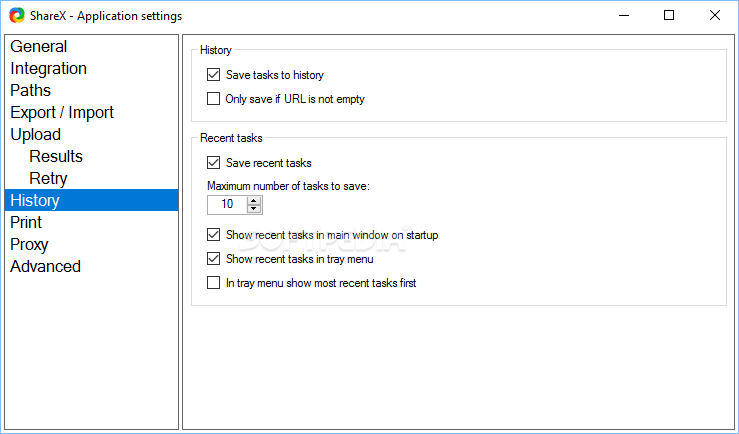
Task: Uncheck Show recent tasks in tray menu
Action: pyautogui.click(x=213, y=259)
